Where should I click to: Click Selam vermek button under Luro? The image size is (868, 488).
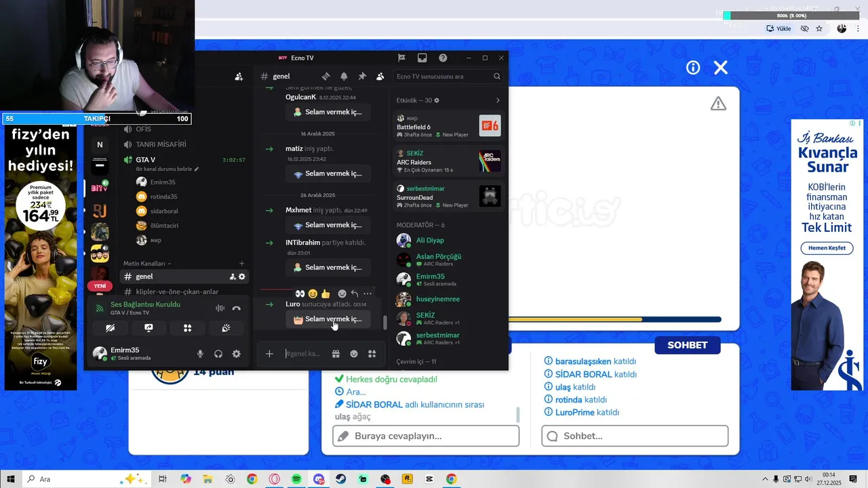[328, 319]
